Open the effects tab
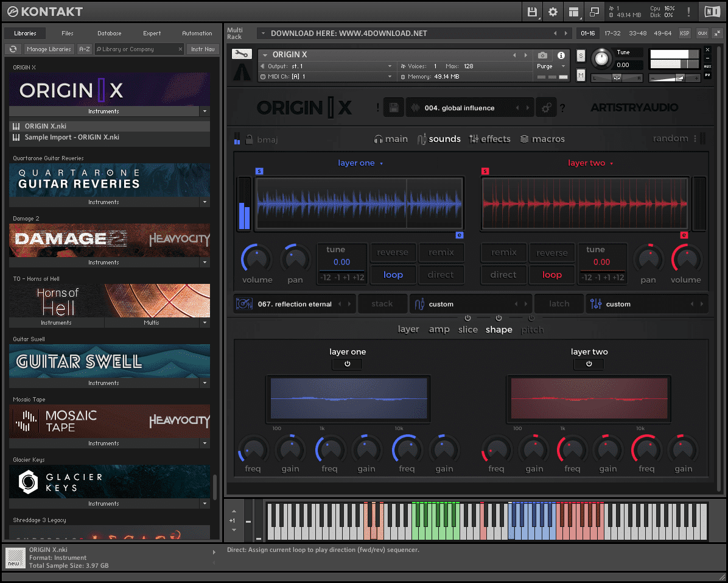The height and width of the screenshot is (583, 728). click(490, 139)
